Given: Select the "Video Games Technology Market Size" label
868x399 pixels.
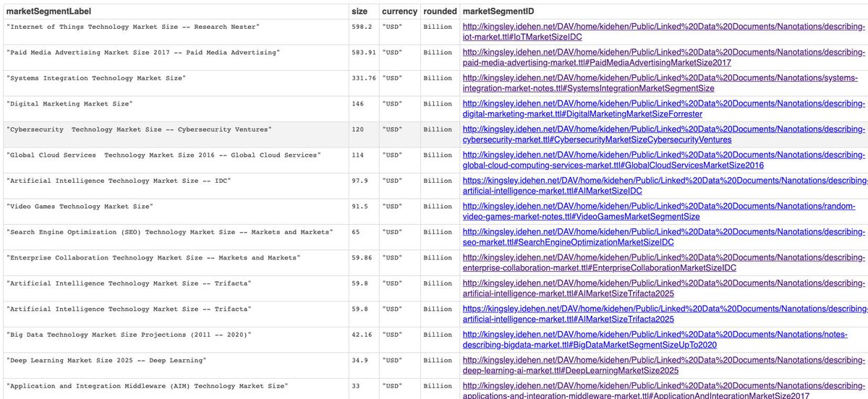Looking at the screenshot, I should click(80, 207).
